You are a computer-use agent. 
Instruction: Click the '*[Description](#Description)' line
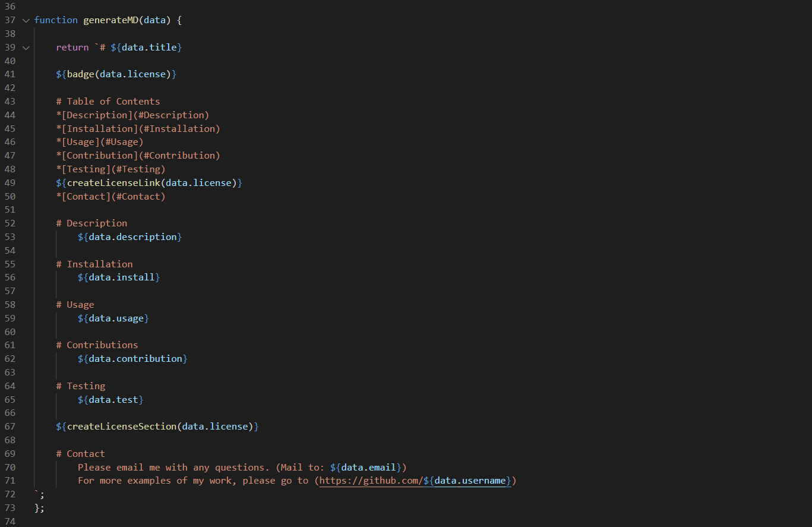[x=133, y=115]
